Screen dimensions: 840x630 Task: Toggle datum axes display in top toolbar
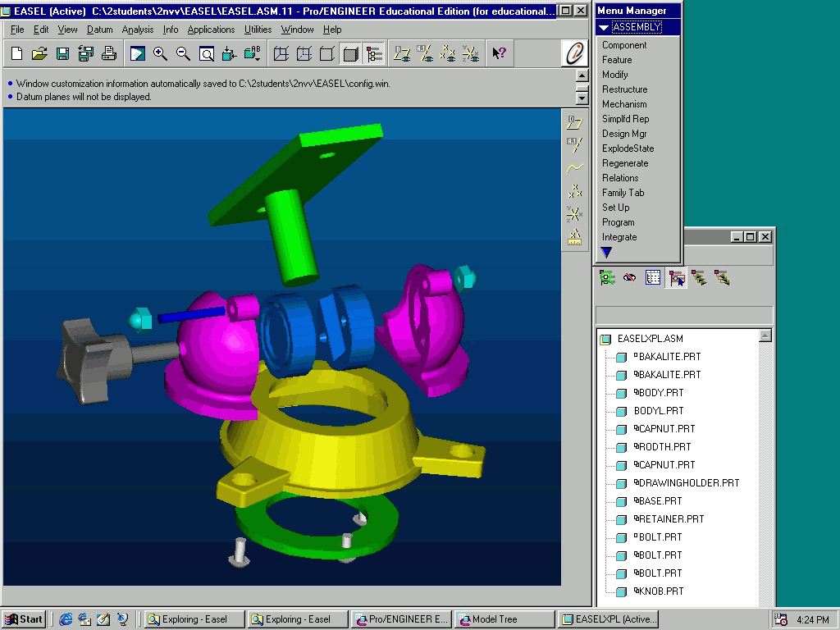point(426,53)
